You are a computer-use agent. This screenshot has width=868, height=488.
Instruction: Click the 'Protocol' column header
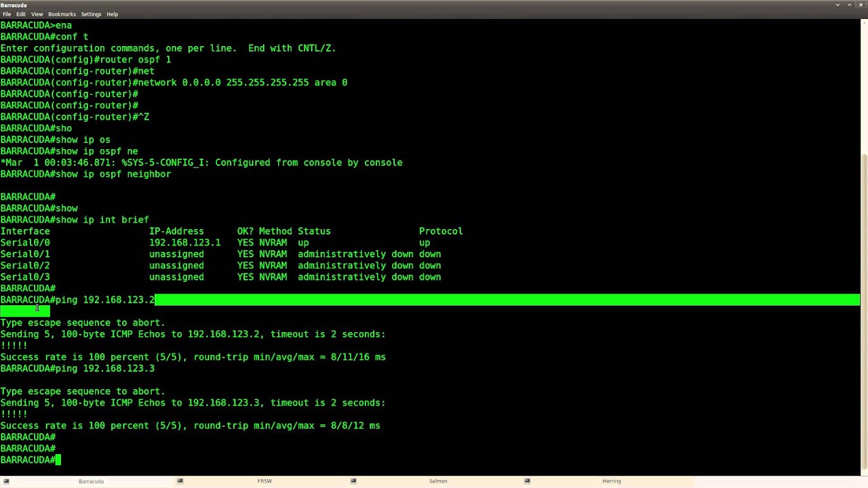(441, 231)
